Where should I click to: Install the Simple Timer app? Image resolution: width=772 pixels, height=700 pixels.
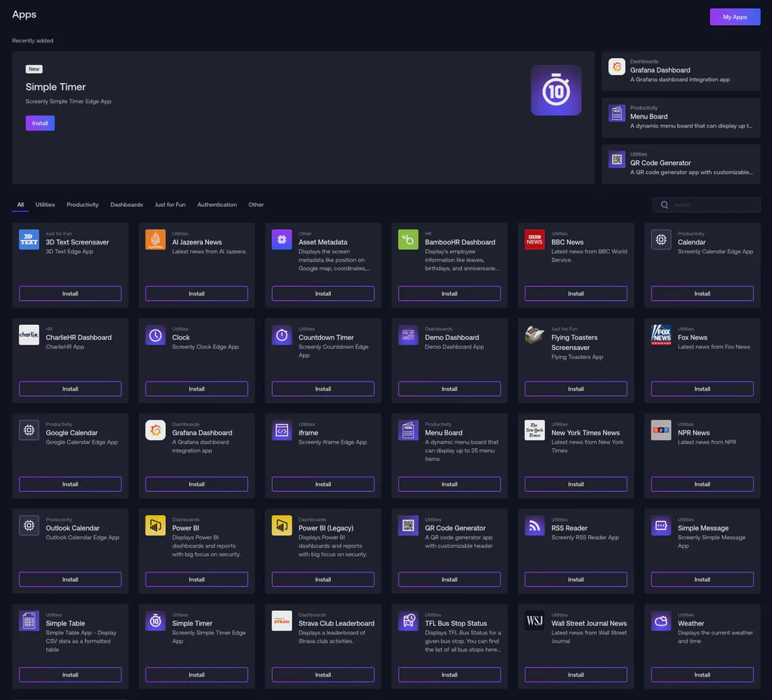39,122
